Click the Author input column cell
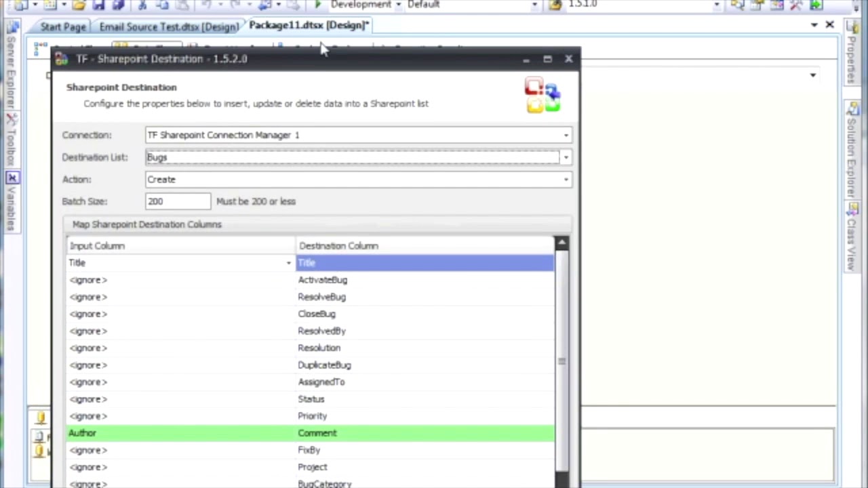The width and height of the screenshot is (868, 488). [181, 433]
